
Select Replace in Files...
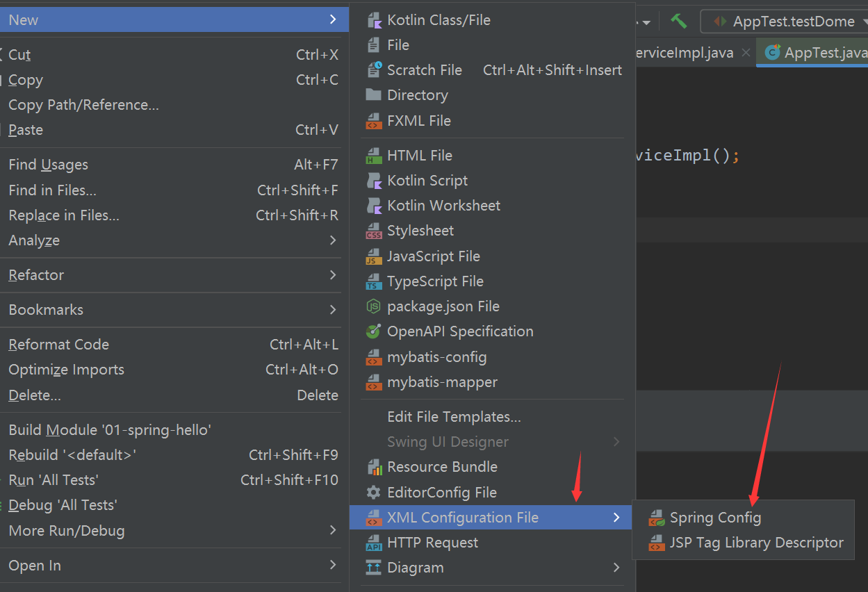(174, 215)
